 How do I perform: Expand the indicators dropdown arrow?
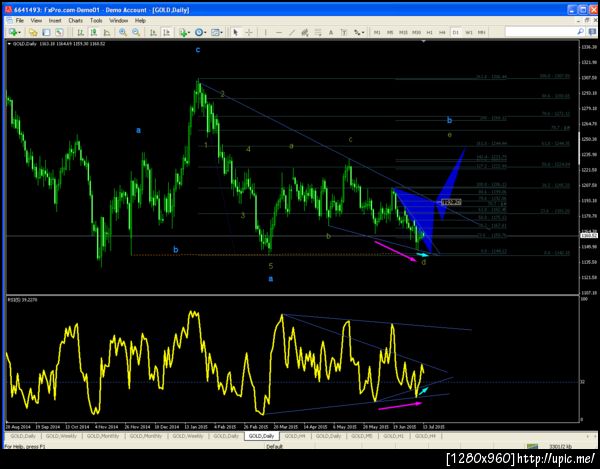(x=189, y=33)
